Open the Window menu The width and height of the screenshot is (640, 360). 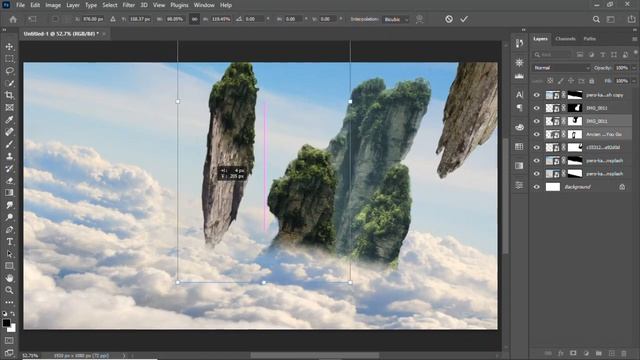[x=204, y=5]
